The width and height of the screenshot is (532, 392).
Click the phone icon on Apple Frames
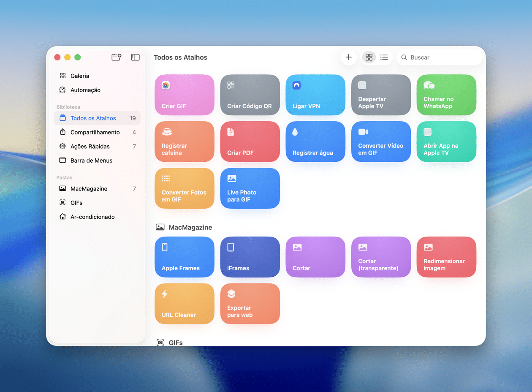coord(165,247)
